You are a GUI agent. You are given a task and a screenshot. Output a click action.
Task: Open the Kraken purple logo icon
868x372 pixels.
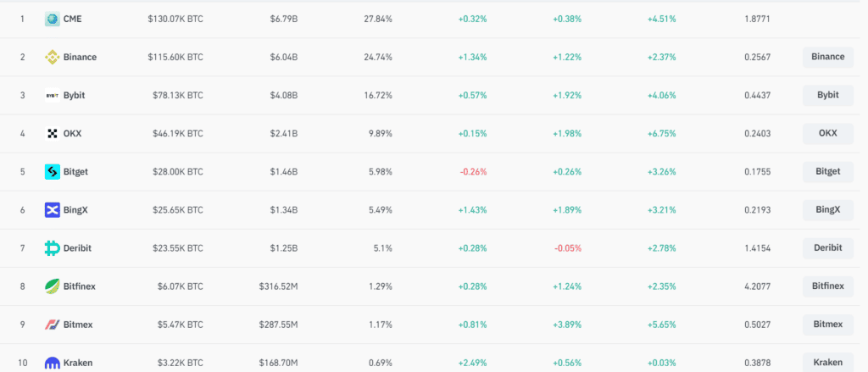click(x=52, y=363)
